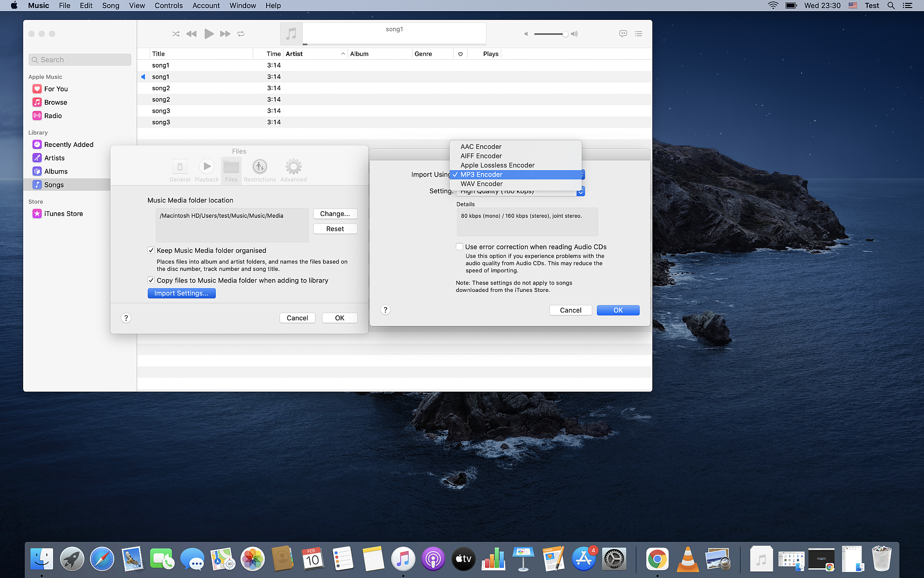The width and height of the screenshot is (924, 578).
Task: Select WAV Encoder option
Action: (481, 184)
